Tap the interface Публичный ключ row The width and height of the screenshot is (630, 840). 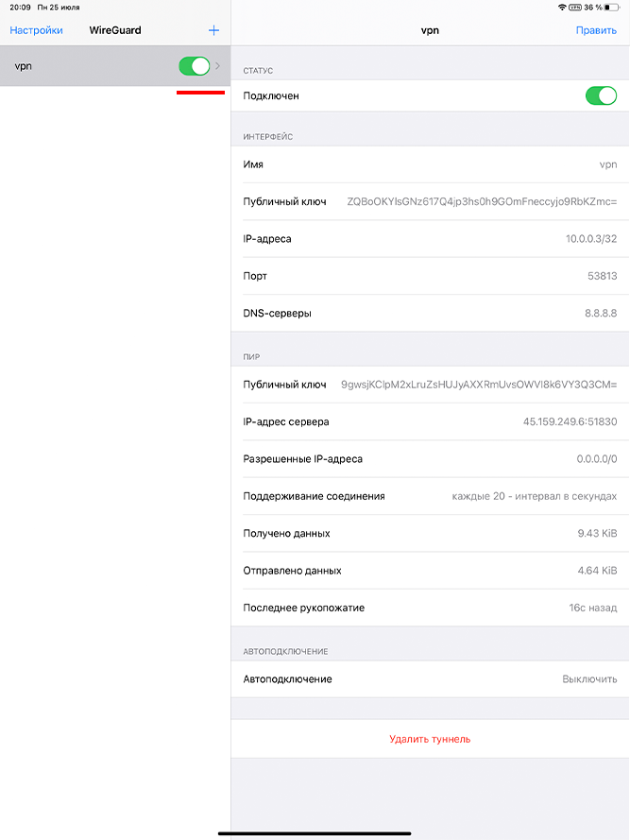click(430, 201)
